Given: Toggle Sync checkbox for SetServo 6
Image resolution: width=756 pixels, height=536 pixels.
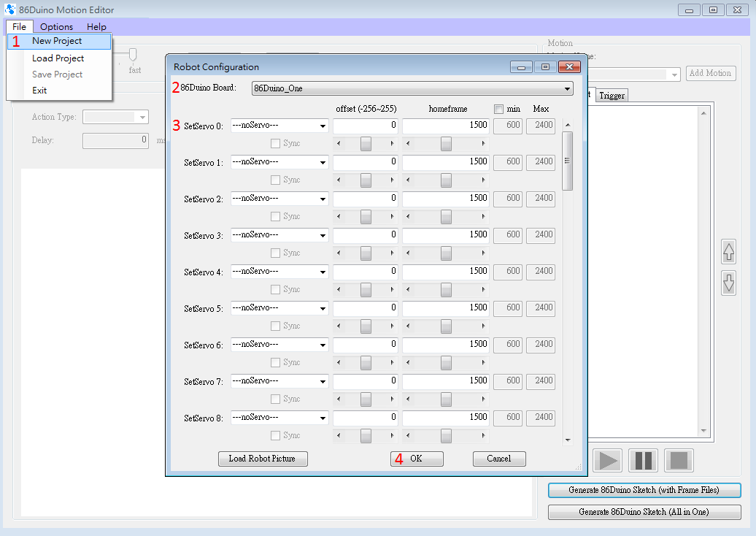Looking at the screenshot, I should 275,362.
